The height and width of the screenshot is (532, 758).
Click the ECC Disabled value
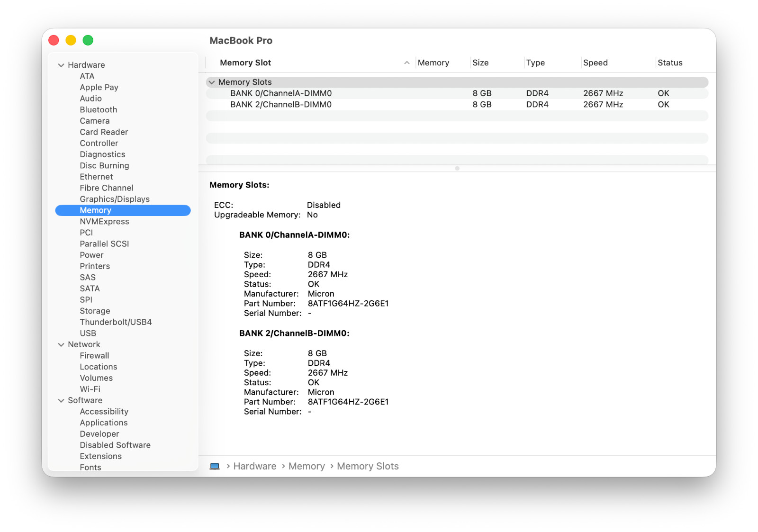click(324, 205)
